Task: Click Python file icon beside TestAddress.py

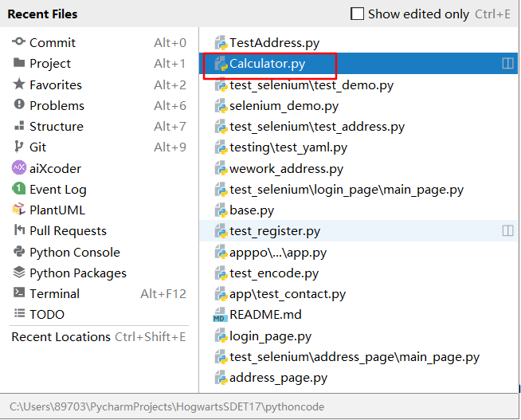Action: [221, 43]
